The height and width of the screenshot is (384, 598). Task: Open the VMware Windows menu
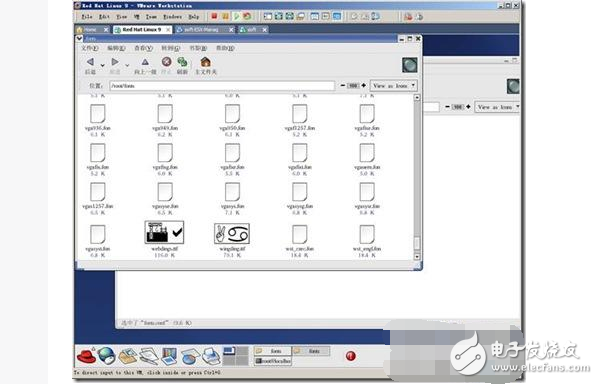pos(172,17)
